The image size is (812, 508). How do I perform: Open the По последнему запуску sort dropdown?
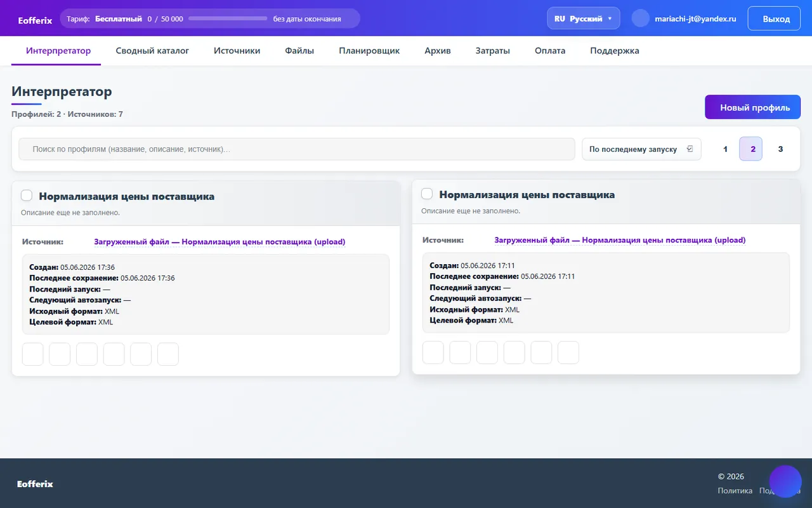click(641, 149)
